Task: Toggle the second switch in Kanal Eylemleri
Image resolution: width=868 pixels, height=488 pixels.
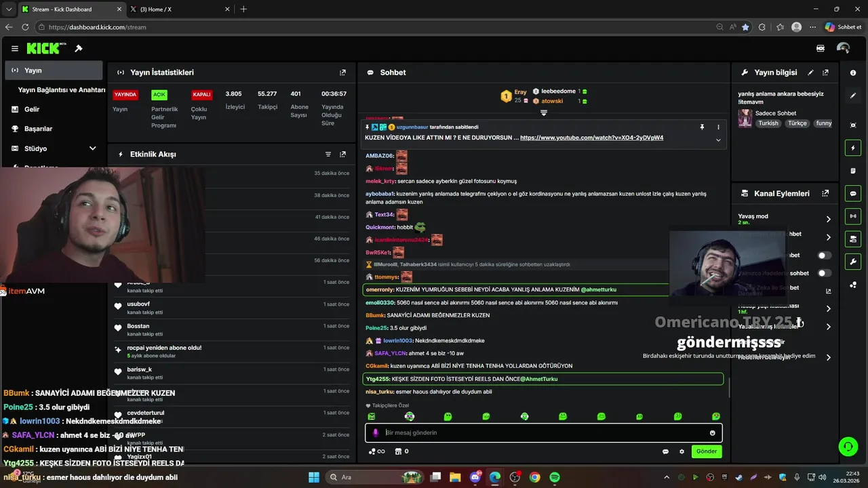Action: click(x=824, y=273)
